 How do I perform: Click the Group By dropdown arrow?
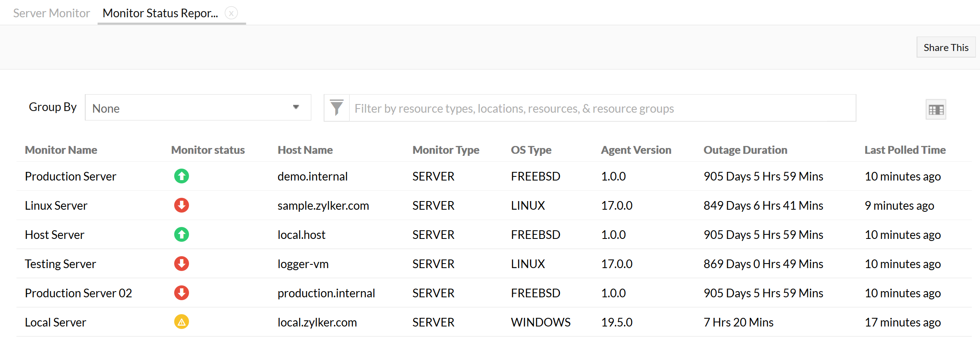[296, 107]
